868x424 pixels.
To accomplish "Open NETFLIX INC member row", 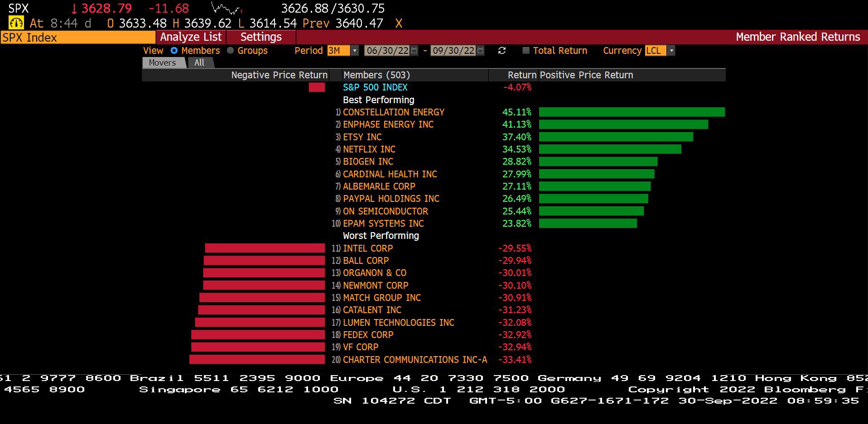I will coord(369,149).
